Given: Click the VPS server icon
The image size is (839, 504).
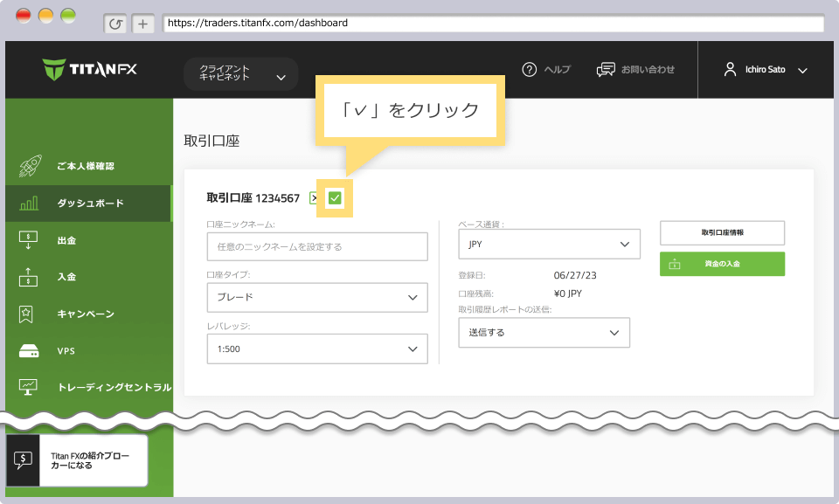Looking at the screenshot, I should tap(29, 351).
